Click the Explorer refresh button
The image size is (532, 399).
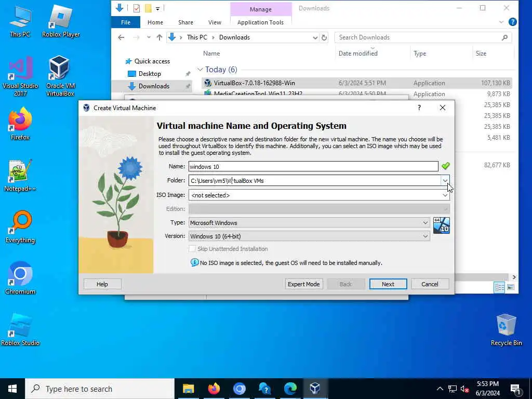(324, 37)
